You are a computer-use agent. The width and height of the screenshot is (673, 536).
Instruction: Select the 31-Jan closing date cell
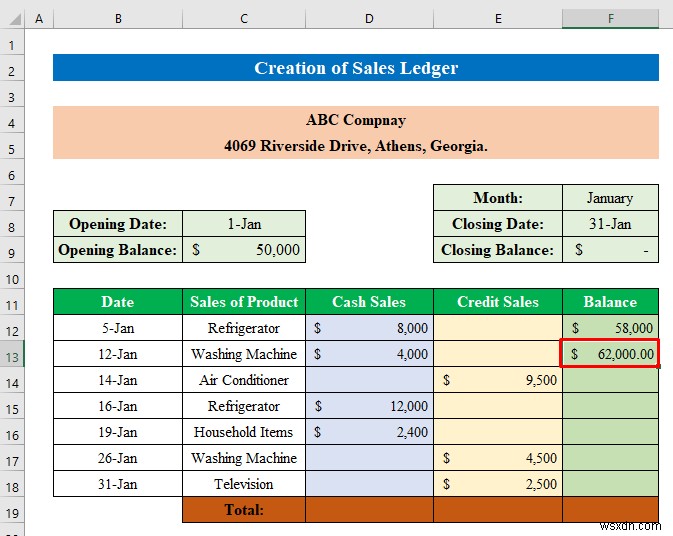610,224
